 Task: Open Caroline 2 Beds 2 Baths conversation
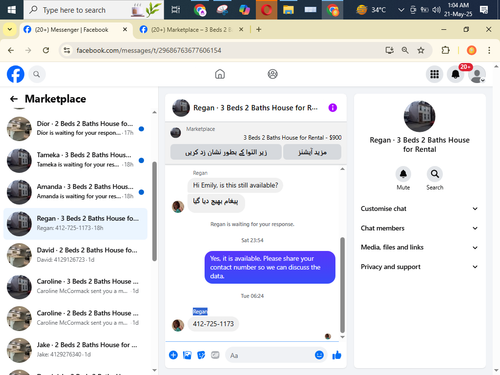(x=75, y=318)
